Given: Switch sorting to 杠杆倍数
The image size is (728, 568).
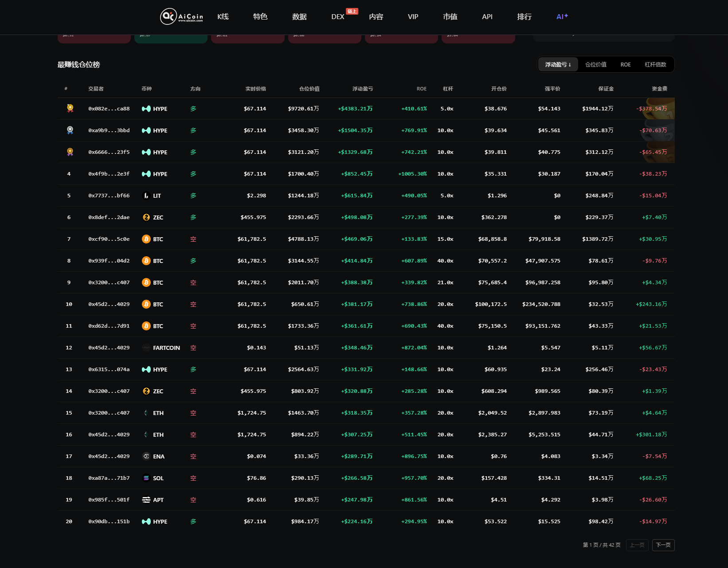Looking at the screenshot, I should coord(655,64).
